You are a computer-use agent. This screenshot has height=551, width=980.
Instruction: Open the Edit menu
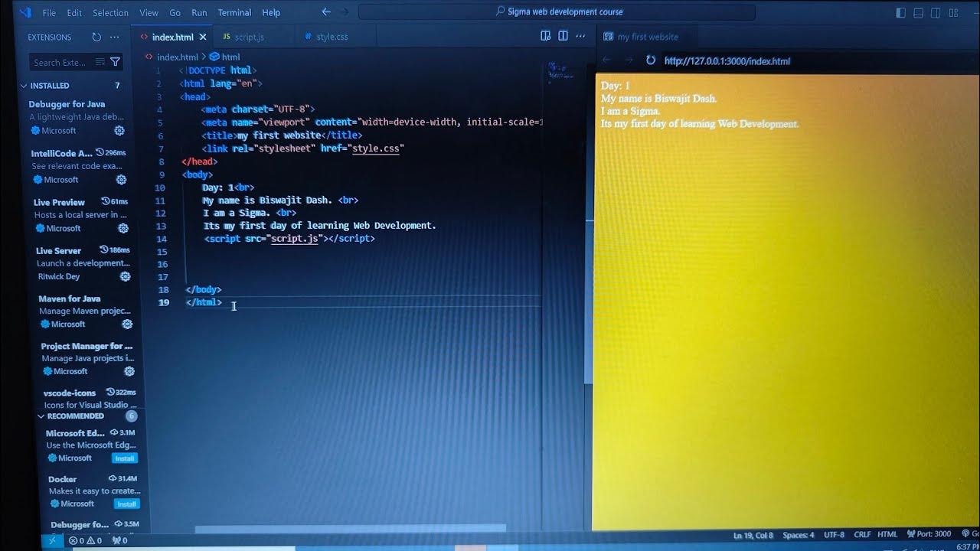[x=74, y=13]
